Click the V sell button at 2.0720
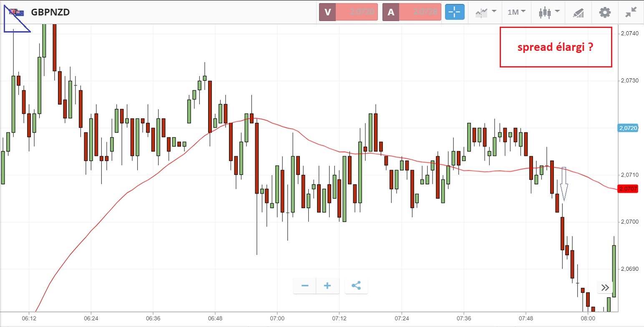Image resolution: width=644 pixels, height=327 pixels. [x=348, y=12]
